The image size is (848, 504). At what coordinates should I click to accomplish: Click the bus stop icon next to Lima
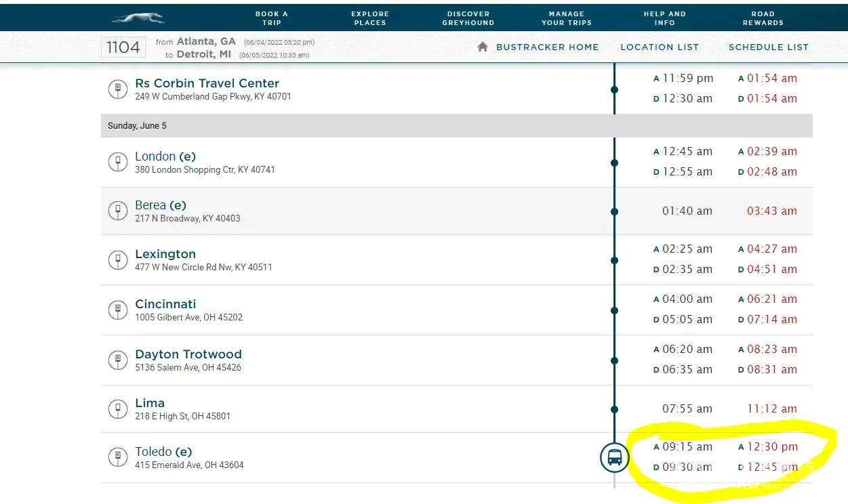click(118, 409)
